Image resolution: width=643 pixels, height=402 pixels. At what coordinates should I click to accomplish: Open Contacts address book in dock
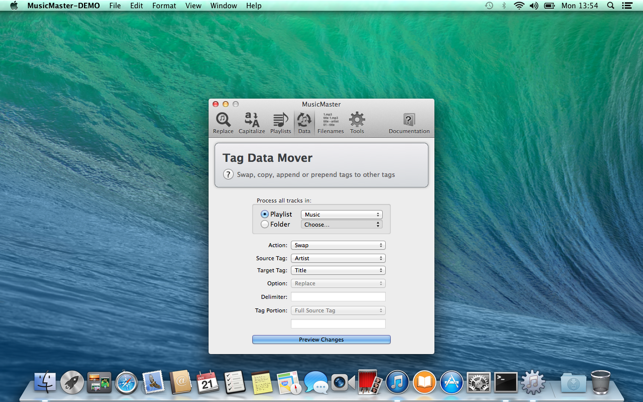tap(180, 382)
